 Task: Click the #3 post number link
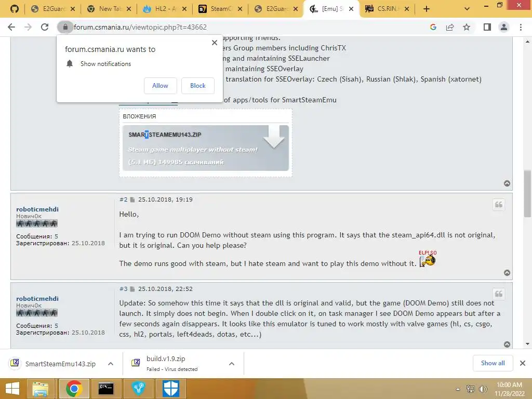click(123, 289)
